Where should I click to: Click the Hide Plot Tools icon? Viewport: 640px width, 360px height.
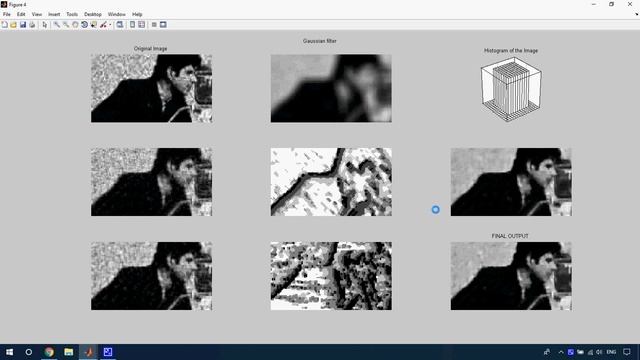[154, 25]
